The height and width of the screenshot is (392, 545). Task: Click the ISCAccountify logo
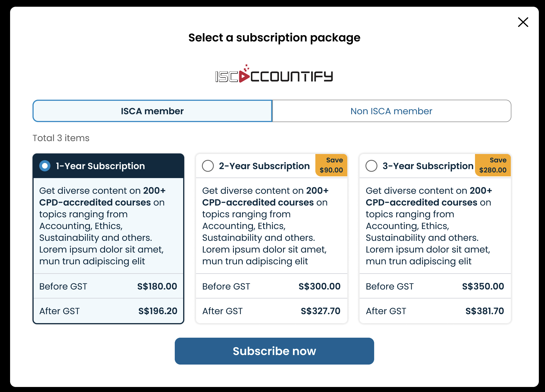click(x=274, y=76)
